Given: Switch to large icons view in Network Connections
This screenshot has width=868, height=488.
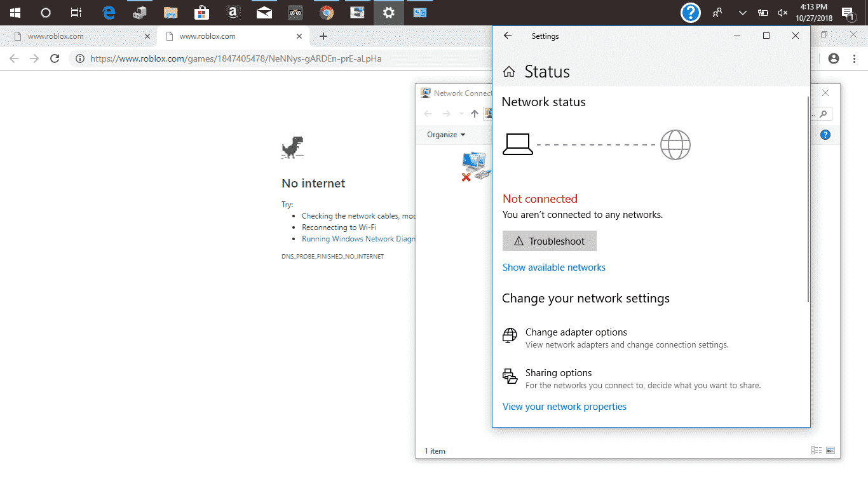Looking at the screenshot, I should pyautogui.click(x=831, y=451).
